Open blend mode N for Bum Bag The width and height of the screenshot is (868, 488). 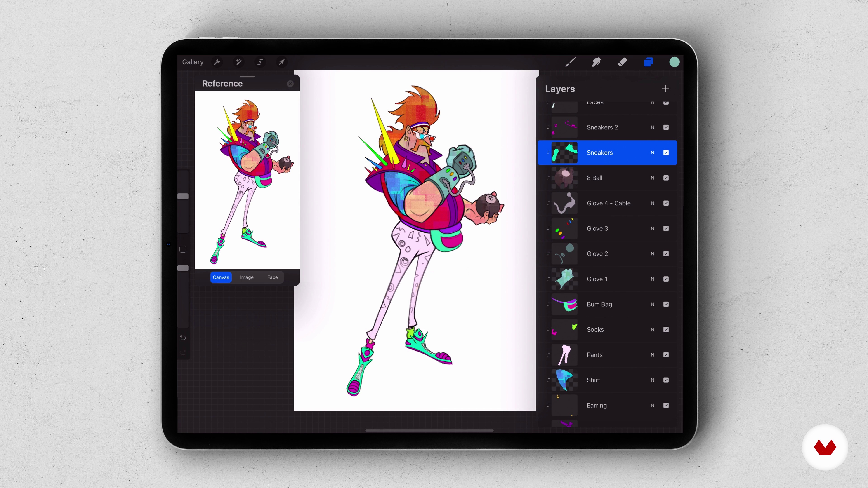click(x=652, y=304)
